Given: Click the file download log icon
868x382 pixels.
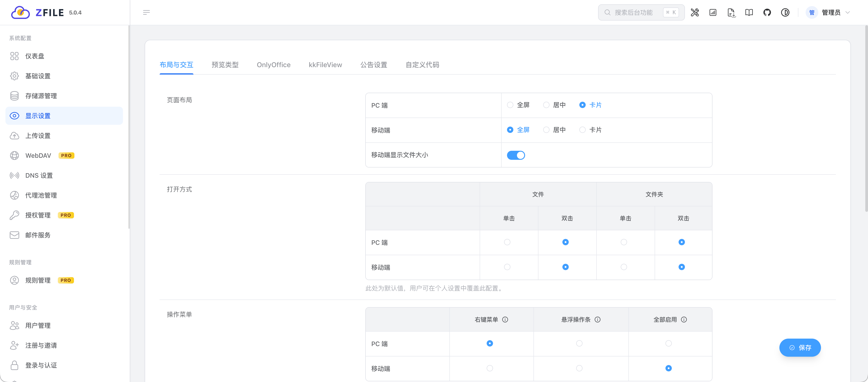Looking at the screenshot, I should (731, 12).
